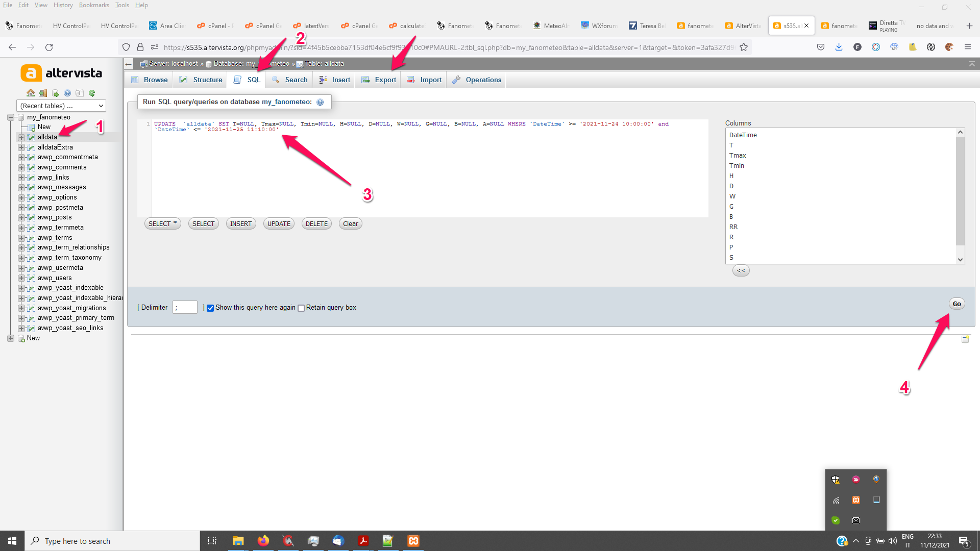Select Tmax in the Columns list
This screenshot has height=551, width=980.
738,156
